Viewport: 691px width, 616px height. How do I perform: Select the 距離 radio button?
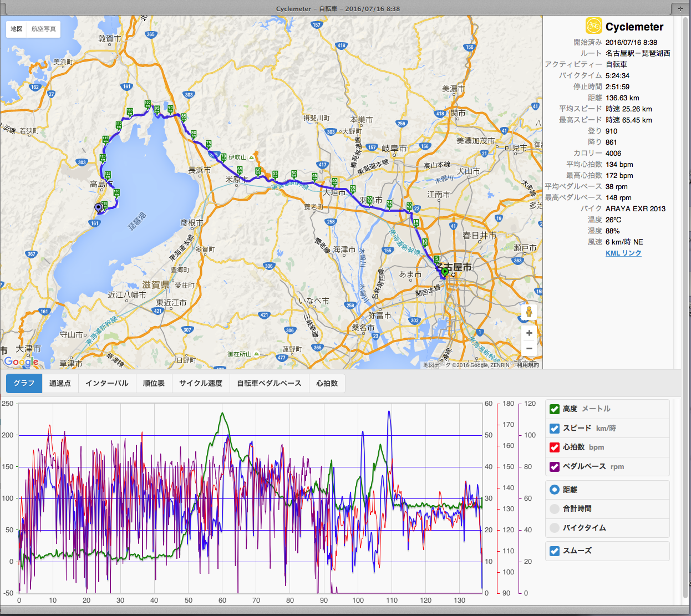pos(555,490)
